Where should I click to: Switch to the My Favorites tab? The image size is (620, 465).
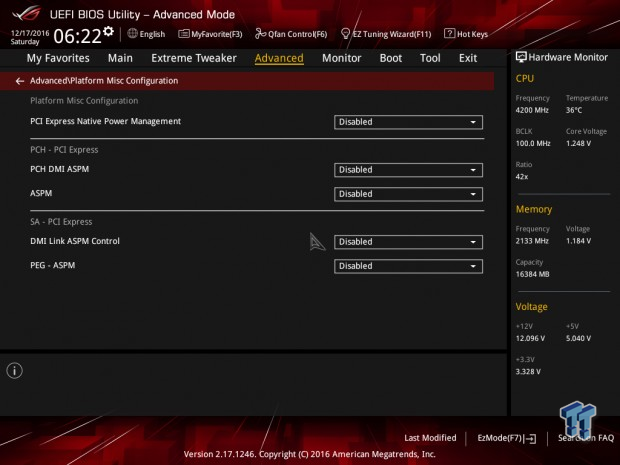point(58,58)
